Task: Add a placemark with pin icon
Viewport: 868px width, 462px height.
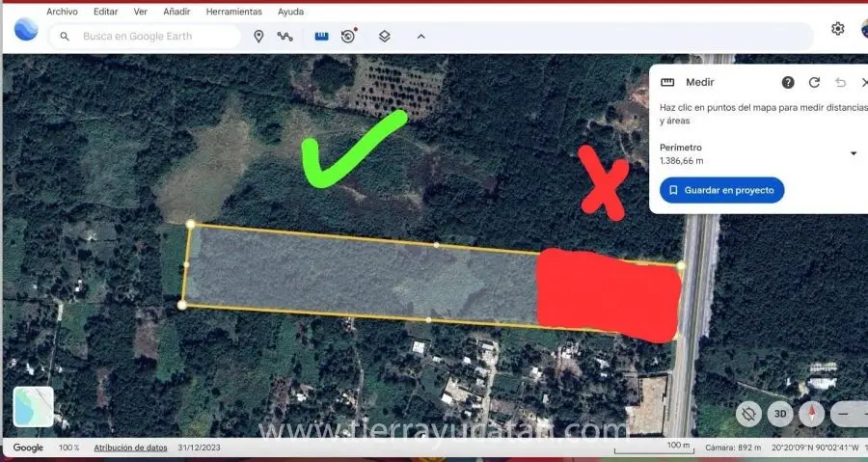Action: pos(258,37)
